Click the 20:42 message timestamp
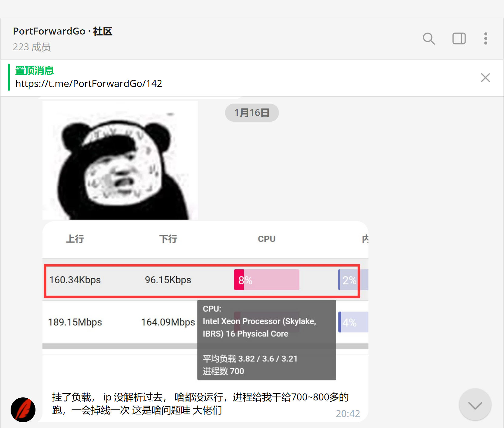 click(348, 413)
